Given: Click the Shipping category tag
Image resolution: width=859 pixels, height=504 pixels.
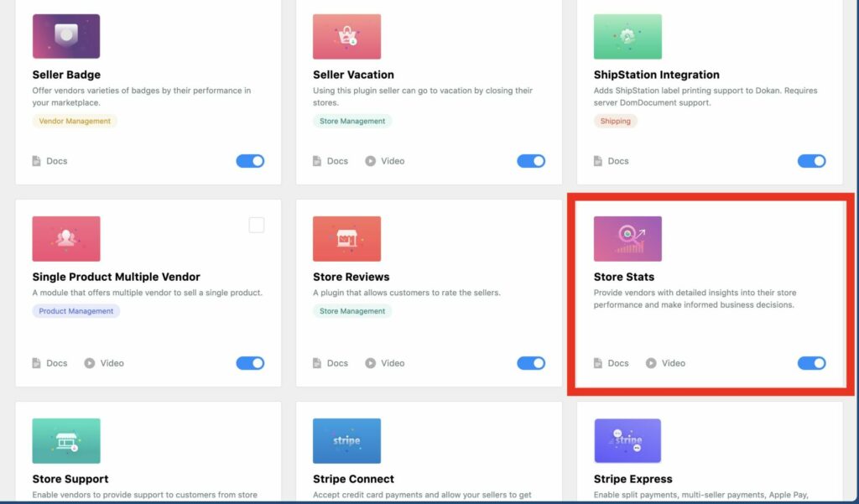Looking at the screenshot, I should (x=615, y=121).
